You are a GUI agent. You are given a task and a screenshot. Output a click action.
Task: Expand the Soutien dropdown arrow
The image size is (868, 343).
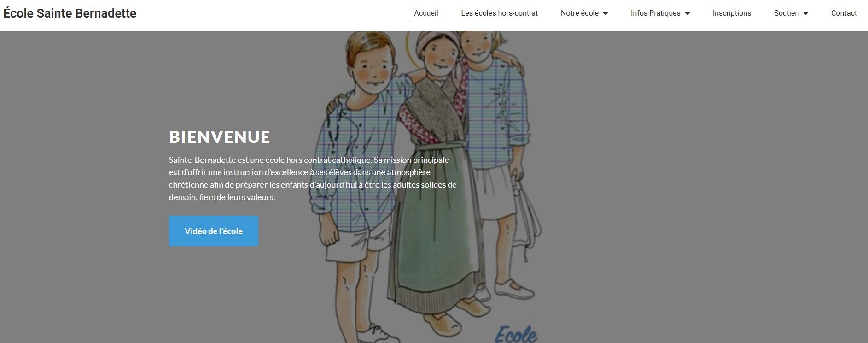805,13
